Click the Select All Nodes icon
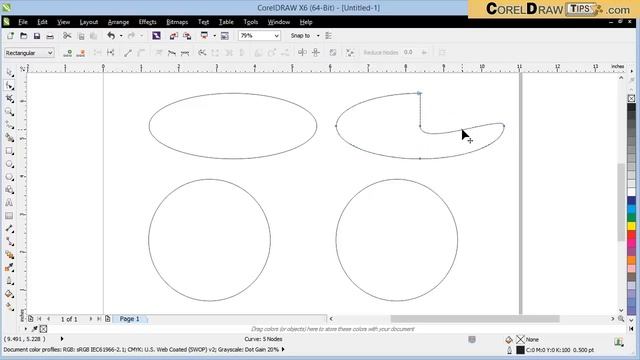The height and width of the screenshot is (360, 640). 350,53
